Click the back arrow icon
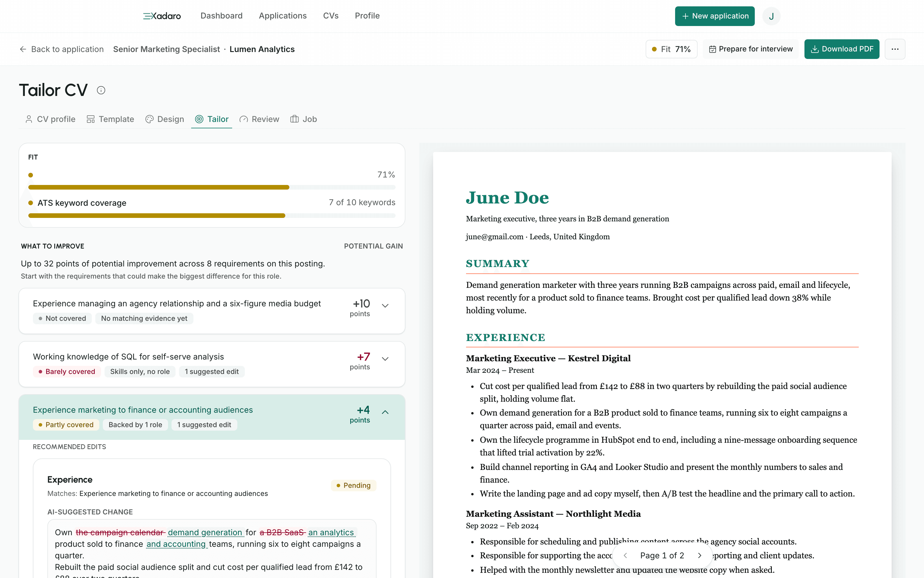Image resolution: width=924 pixels, height=578 pixels. click(x=23, y=49)
